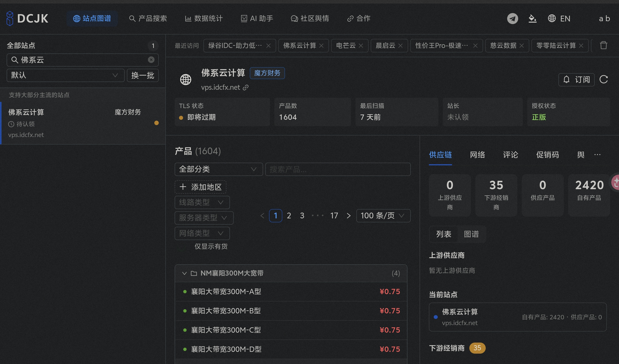Go to page 17 of products
The height and width of the screenshot is (364, 619).
coord(334,216)
